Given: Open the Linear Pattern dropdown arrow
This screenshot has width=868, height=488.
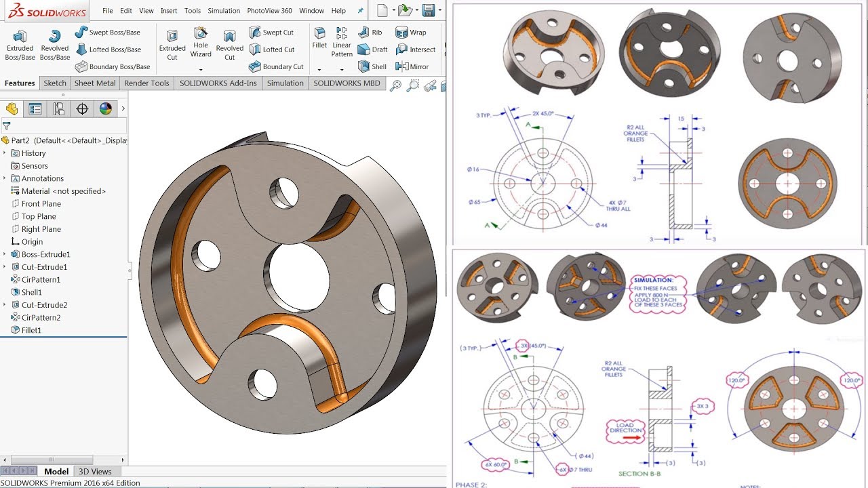Looking at the screenshot, I should tap(342, 69).
